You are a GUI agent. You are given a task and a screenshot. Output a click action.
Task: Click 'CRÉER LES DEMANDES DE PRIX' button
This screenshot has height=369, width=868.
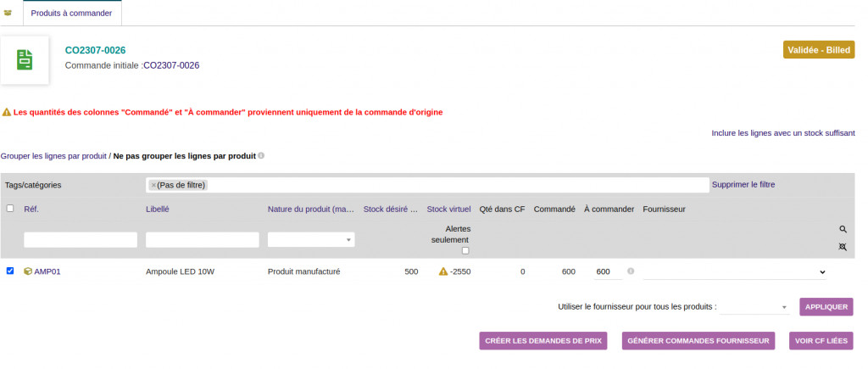click(x=543, y=341)
